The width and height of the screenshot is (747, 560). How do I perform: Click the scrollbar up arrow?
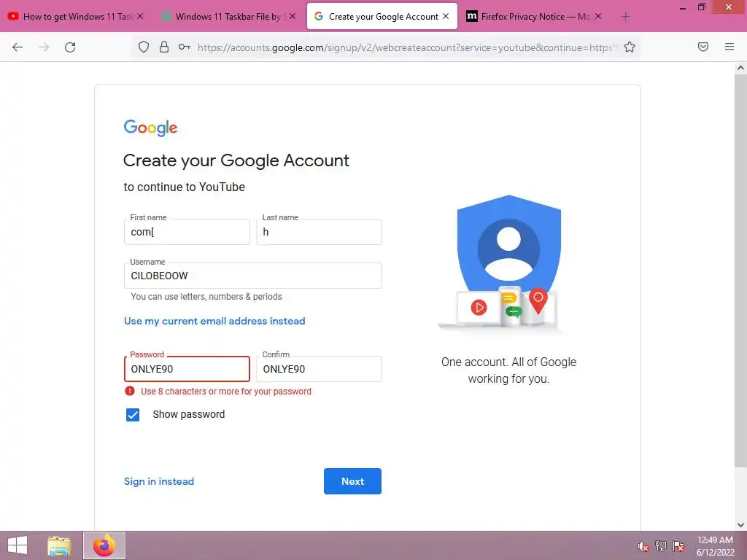tap(740, 68)
